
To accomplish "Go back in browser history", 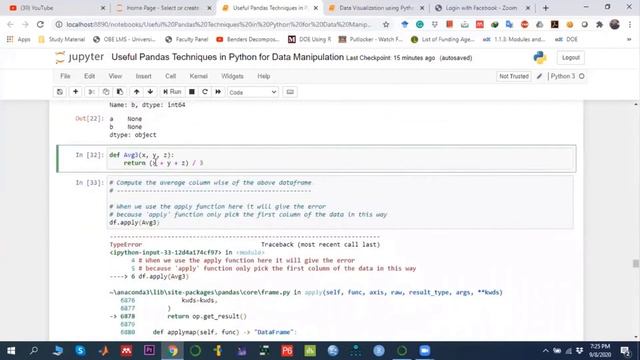I will pos(11,24).
